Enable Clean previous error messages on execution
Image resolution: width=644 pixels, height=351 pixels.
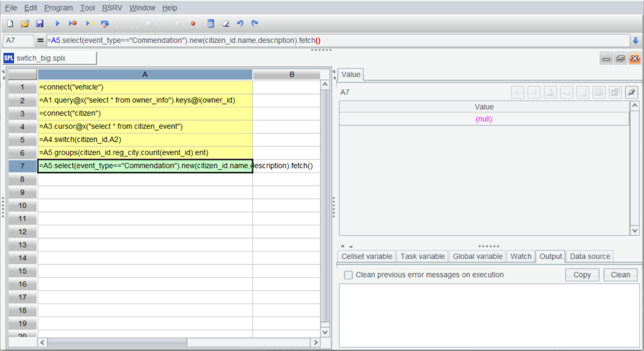pyautogui.click(x=348, y=275)
